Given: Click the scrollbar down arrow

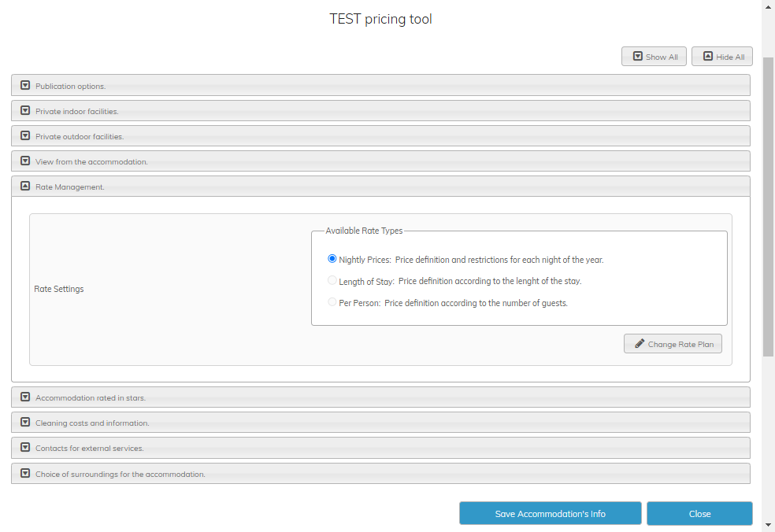Looking at the screenshot, I should 769,524.
